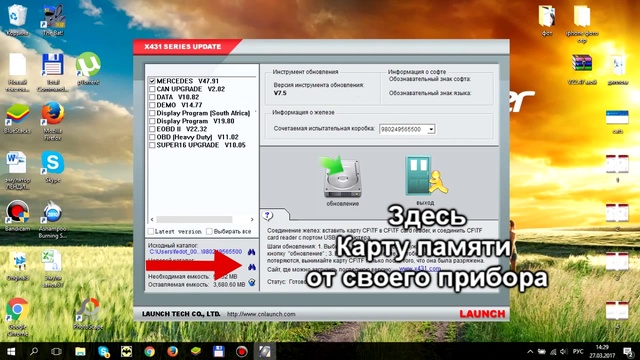Open Bandicam record icon on taskbar
640x360 pixels.
(242, 351)
